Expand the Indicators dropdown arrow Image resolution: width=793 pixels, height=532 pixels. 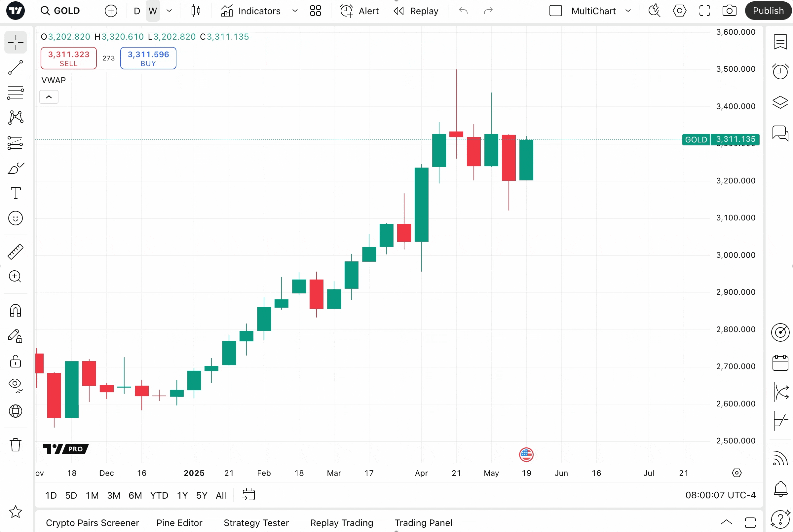click(294, 11)
